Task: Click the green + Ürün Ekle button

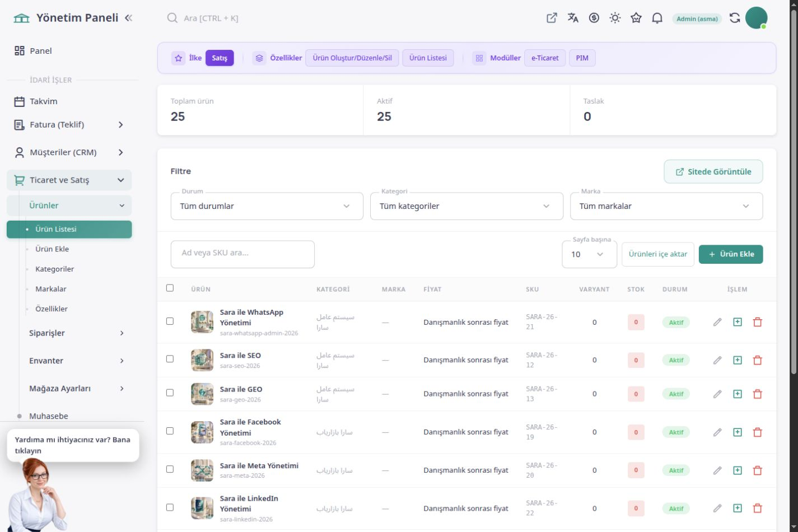Action: pos(731,254)
